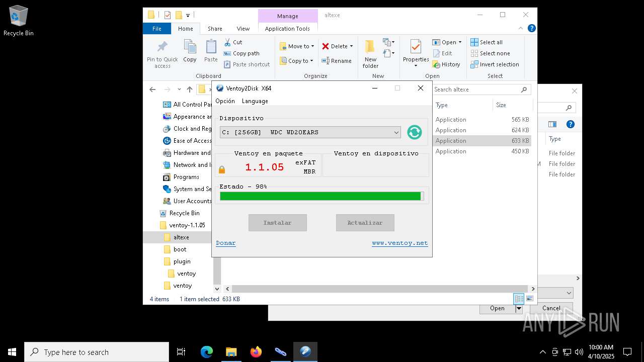
Task: Select the 565 KB Application row
Action: pyautogui.click(x=482, y=120)
